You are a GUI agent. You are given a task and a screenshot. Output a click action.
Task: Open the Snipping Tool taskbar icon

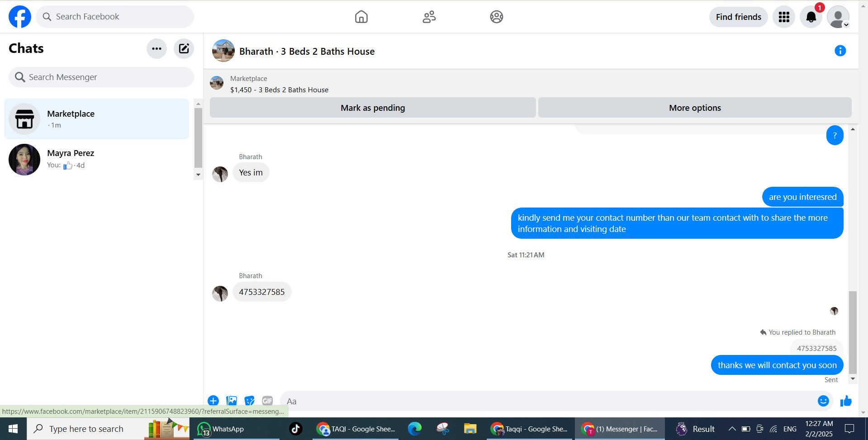pyautogui.click(x=442, y=429)
